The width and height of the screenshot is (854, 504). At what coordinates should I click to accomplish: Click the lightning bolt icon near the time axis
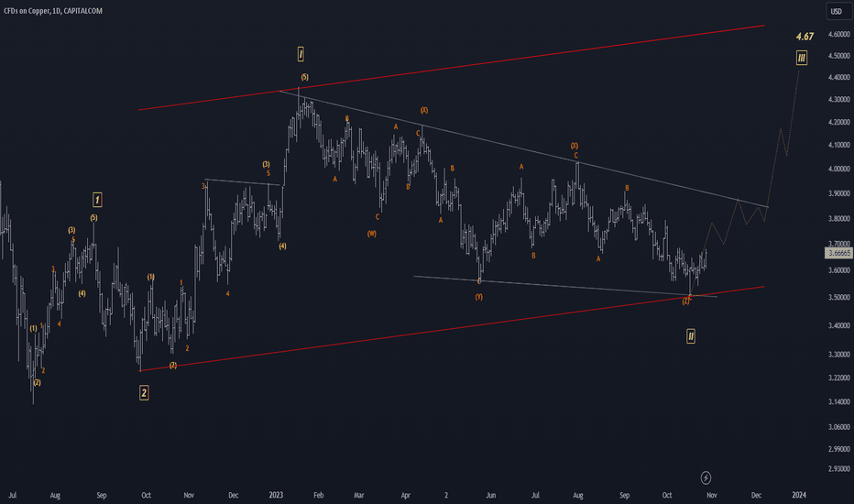(706, 477)
